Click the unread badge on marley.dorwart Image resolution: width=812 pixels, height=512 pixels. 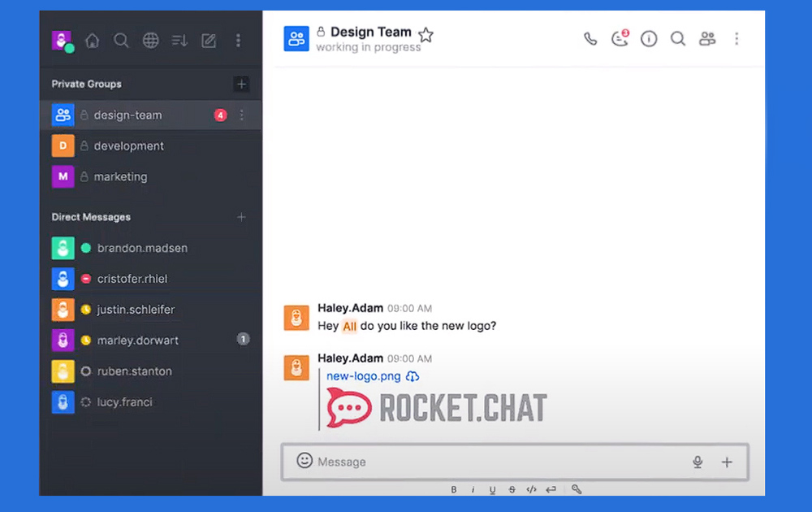point(243,340)
